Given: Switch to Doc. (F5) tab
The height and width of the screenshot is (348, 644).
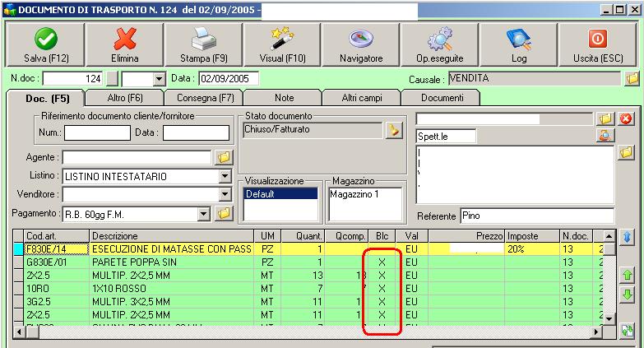Looking at the screenshot, I should 47,99.
